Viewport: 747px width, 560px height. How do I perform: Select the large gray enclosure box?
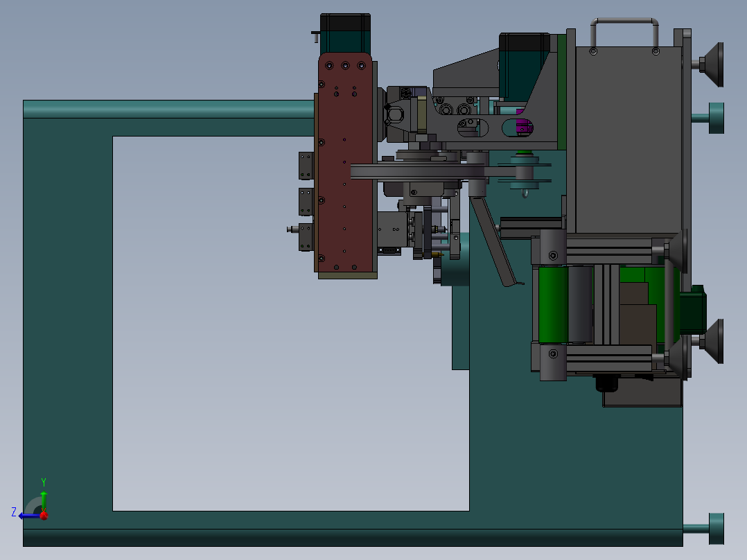(x=629, y=140)
